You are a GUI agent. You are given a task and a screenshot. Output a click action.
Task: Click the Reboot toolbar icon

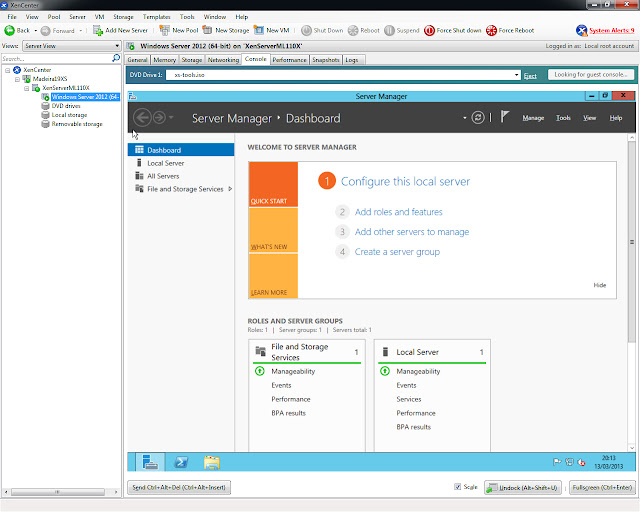point(353,30)
